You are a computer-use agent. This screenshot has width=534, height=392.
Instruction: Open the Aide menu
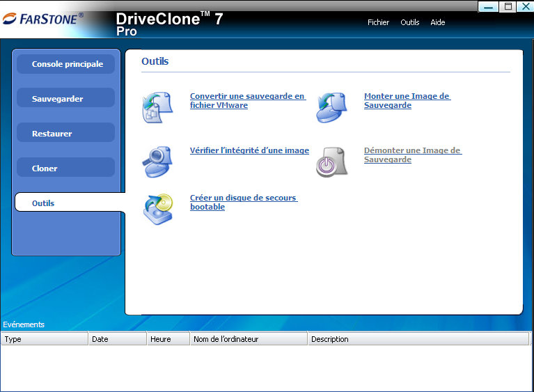(438, 22)
